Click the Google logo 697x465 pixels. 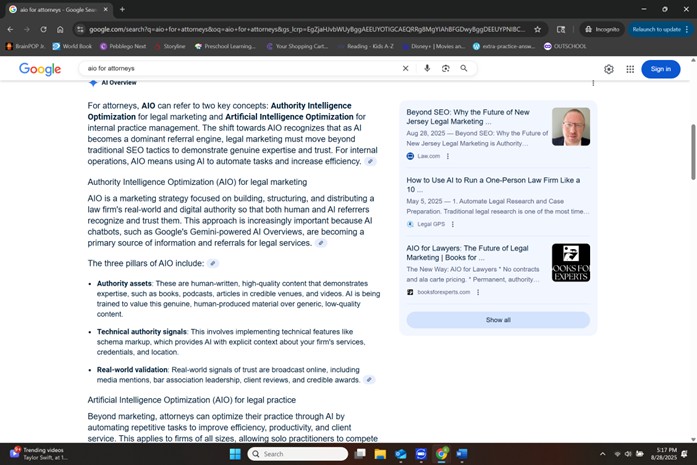[x=40, y=69]
